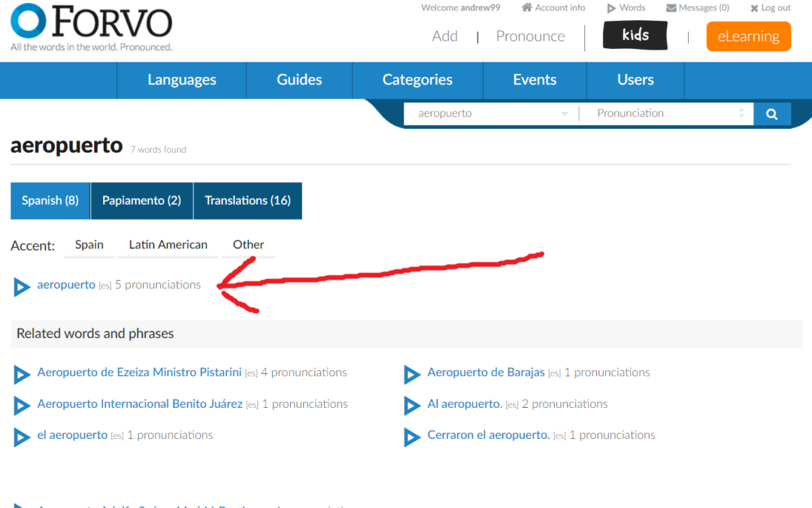Play audio for Cerraron el aeropuerto

412,437
